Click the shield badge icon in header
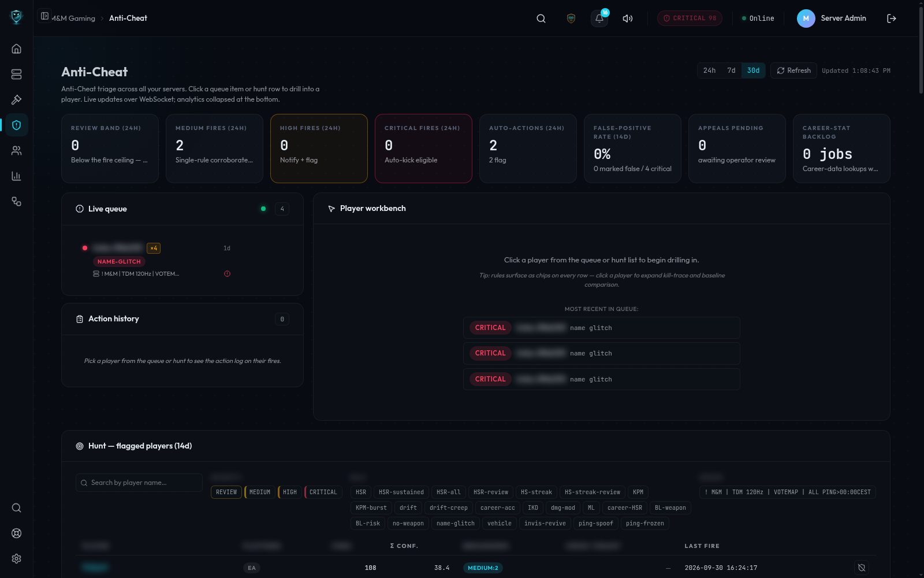This screenshot has height=578, width=924. pos(571,18)
